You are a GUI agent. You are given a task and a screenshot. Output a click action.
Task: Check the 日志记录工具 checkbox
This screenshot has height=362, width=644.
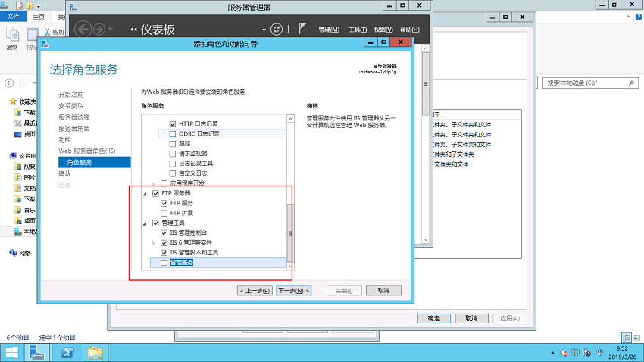[173, 164]
